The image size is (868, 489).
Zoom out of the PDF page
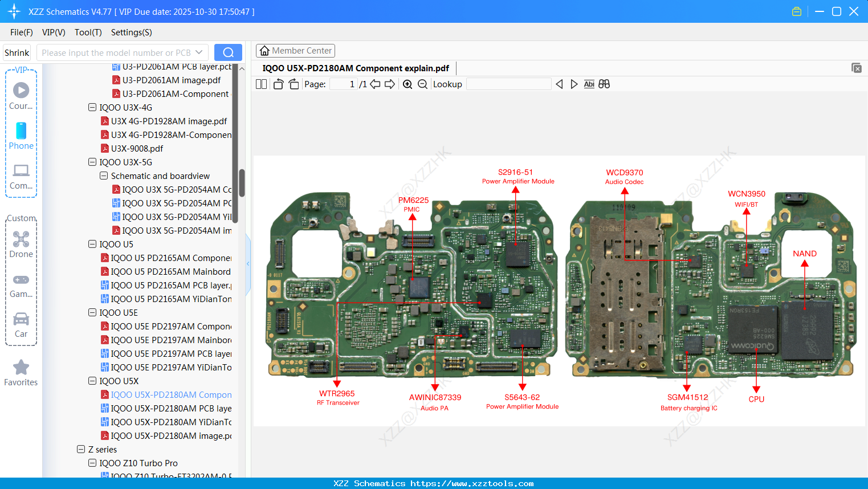[422, 84]
